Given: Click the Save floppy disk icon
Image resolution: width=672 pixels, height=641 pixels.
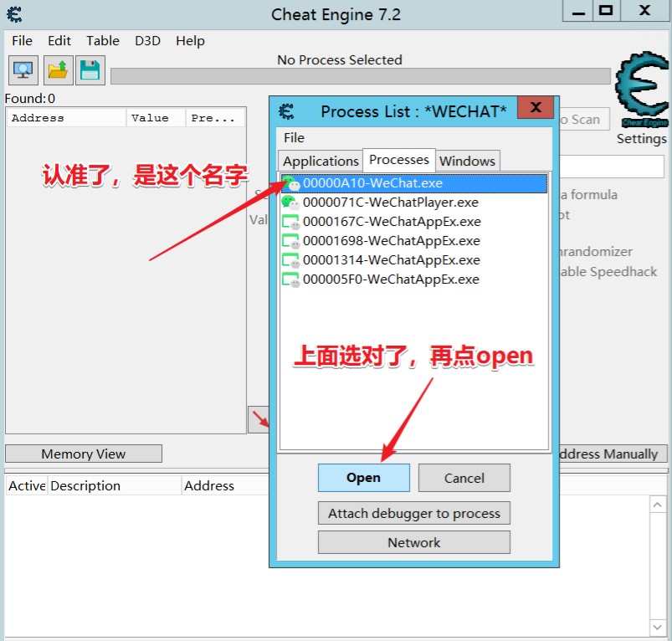Looking at the screenshot, I should click(x=90, y=70).
